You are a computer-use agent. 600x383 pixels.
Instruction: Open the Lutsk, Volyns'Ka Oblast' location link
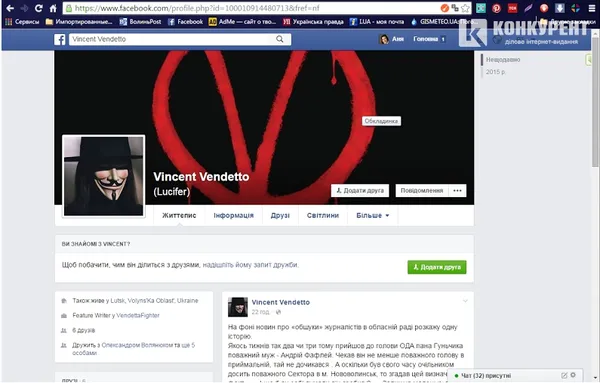click(154, 301)
